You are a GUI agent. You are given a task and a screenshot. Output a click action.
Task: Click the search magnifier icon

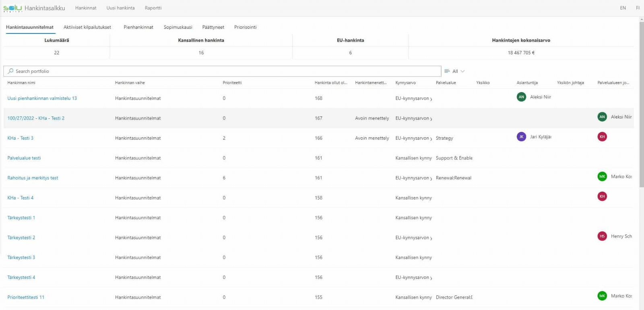tap(10, 71)
